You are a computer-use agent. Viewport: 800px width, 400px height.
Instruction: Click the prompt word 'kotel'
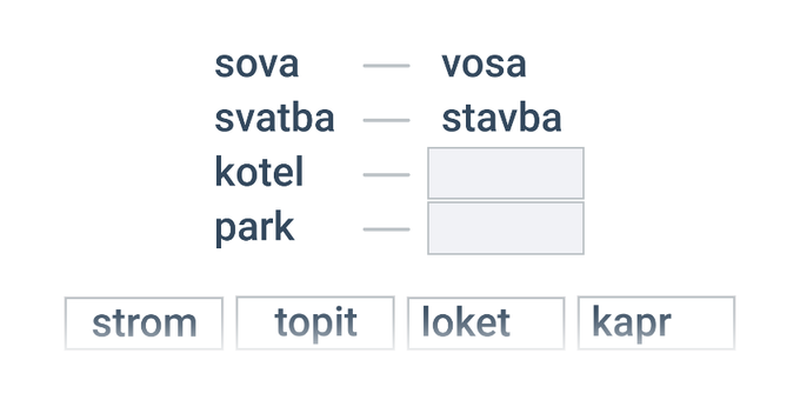coord(259,172)
